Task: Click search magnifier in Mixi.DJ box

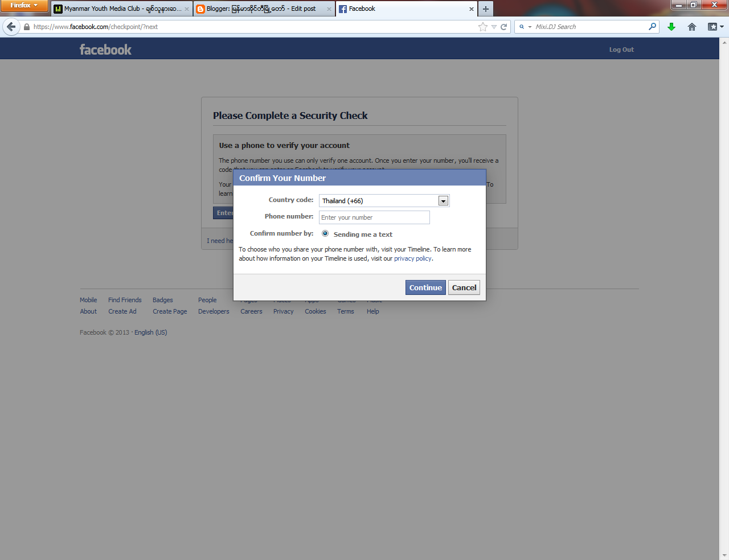Action: click(x=653, y=27)
